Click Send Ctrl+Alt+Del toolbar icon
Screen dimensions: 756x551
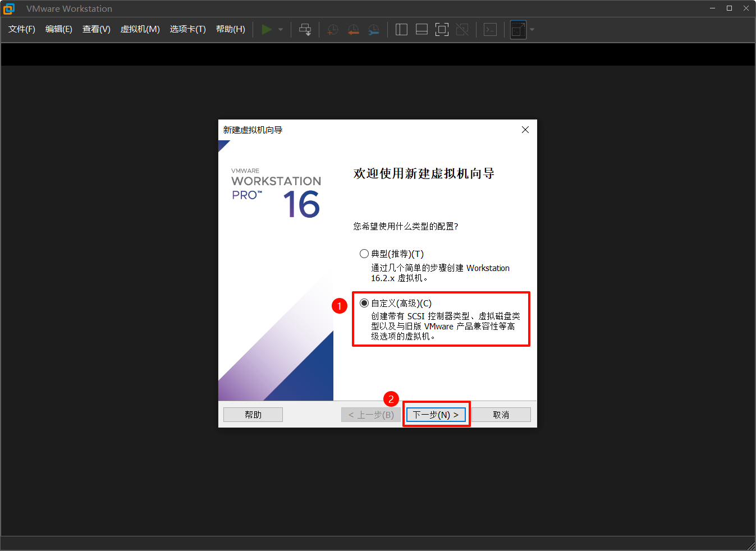305,29
